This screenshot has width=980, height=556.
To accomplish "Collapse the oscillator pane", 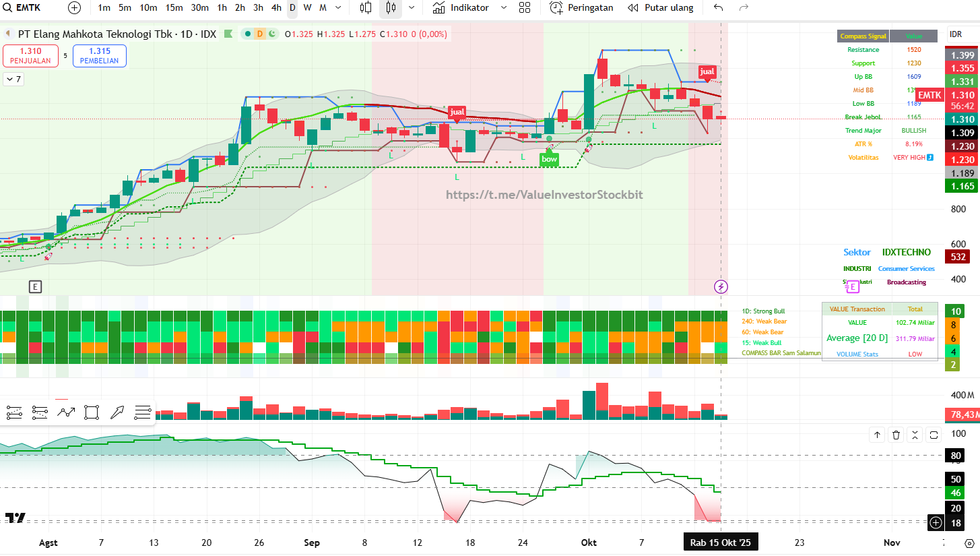I will click(915, 435).
